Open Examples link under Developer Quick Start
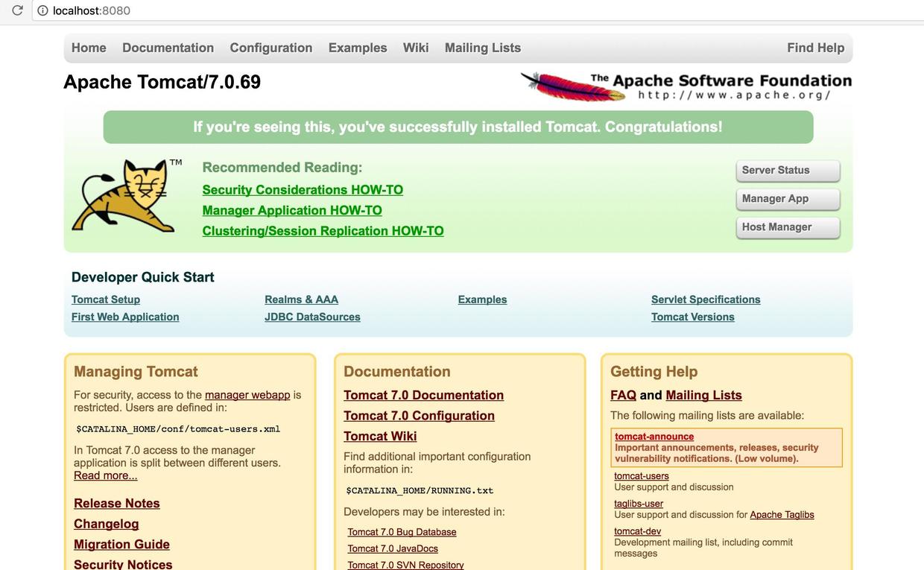This screenshot has width=924, height=570. pyautogui.click(x=482, y=300)
